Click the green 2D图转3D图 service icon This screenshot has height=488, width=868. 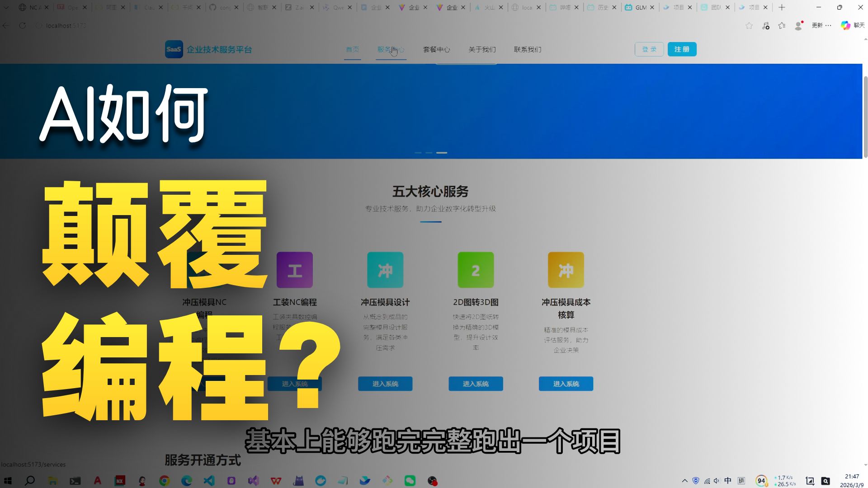tap(476, 270)
